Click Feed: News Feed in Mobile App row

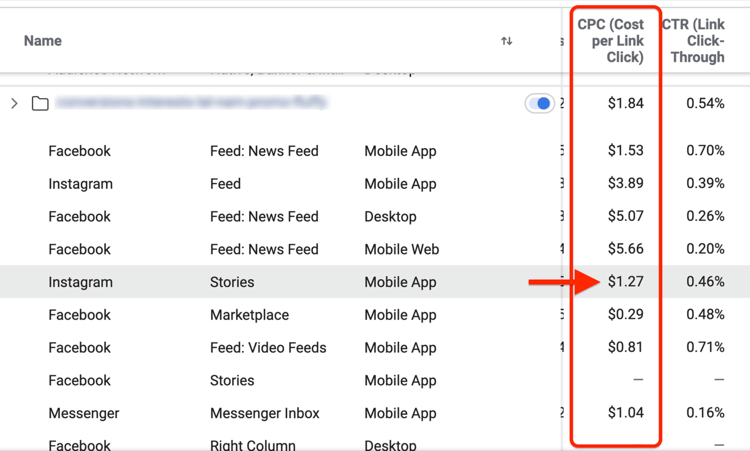point(264,151)
